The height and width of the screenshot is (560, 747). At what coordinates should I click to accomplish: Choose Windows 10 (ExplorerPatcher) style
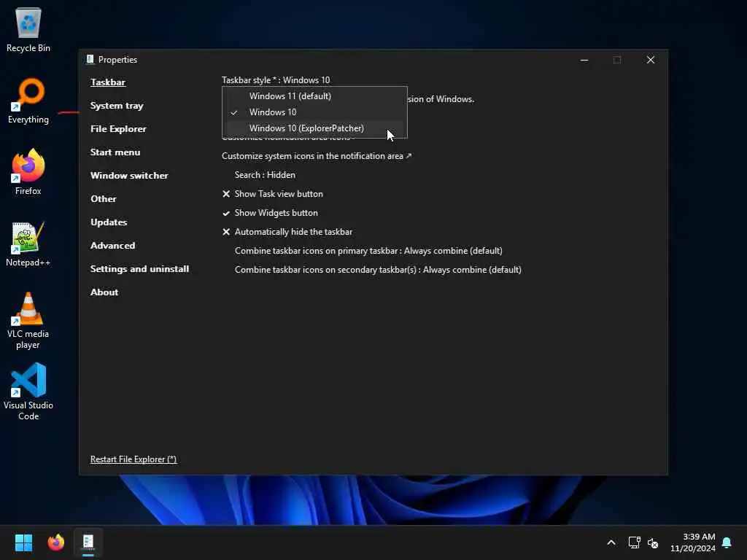coord(314,128)
